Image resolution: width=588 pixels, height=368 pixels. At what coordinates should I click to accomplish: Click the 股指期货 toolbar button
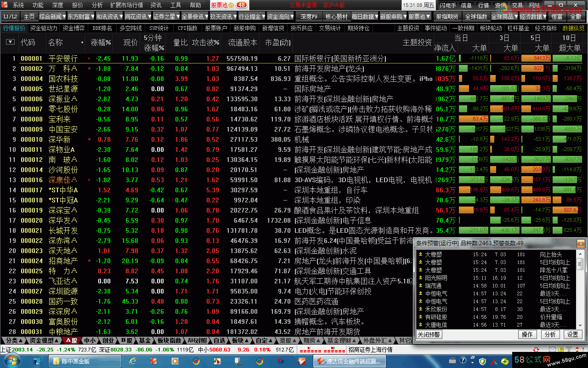point(447,17)
